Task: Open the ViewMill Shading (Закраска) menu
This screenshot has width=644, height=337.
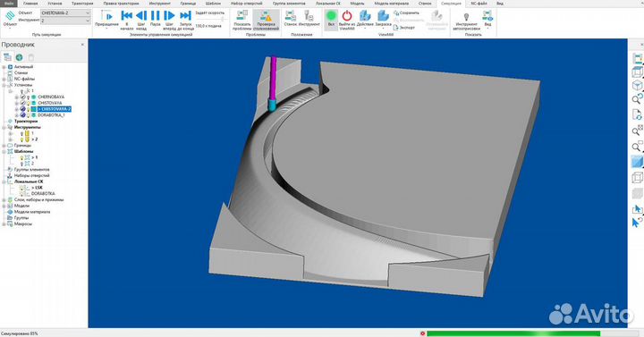Action: click(383, 16)
